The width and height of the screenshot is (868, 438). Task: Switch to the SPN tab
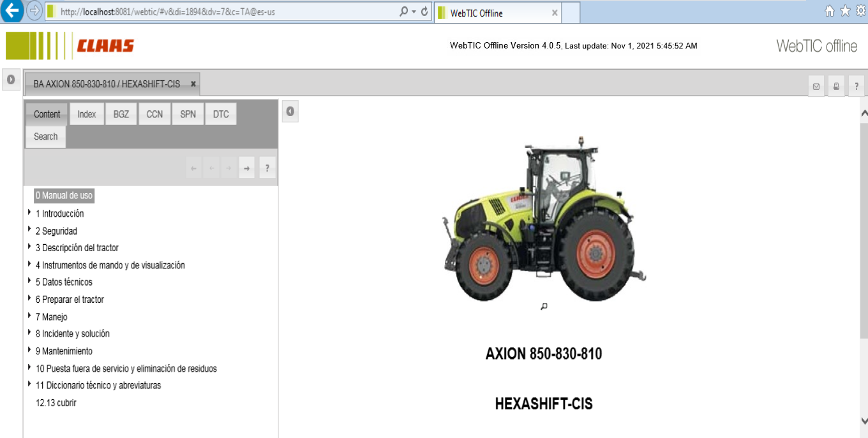click(188, 114)
